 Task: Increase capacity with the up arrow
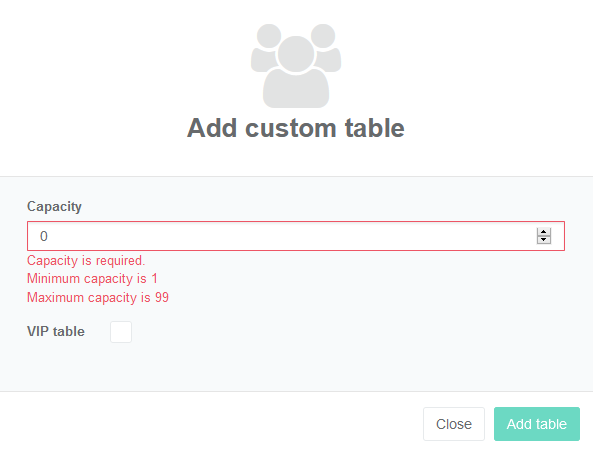point(543,232)
